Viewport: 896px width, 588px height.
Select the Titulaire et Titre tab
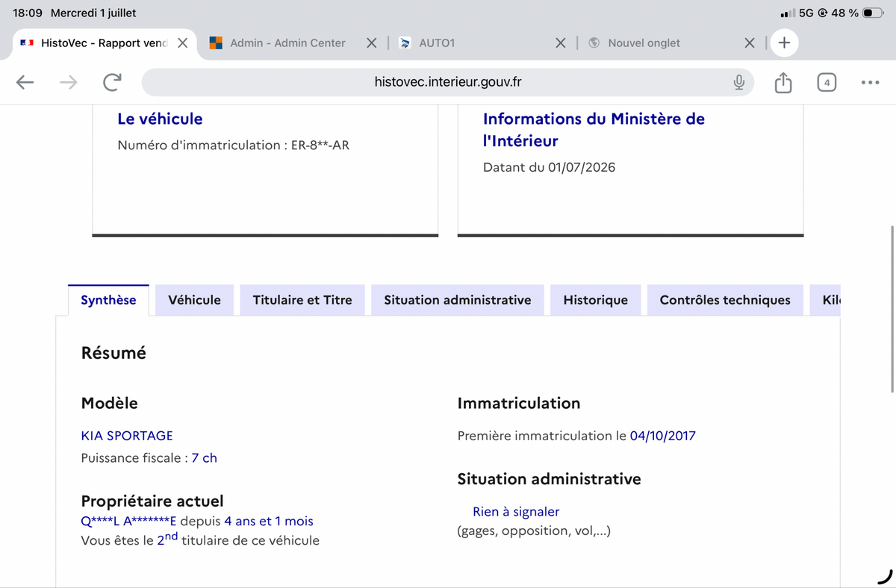pyautogui.click(x=302, y=300)
